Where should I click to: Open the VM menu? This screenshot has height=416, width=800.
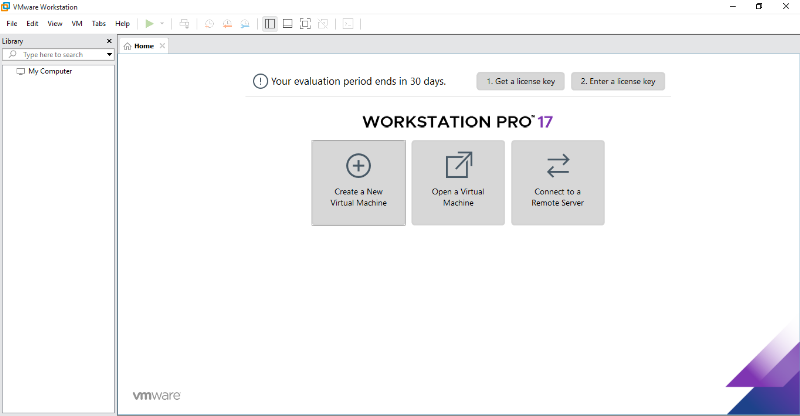[x=77, y=23]
